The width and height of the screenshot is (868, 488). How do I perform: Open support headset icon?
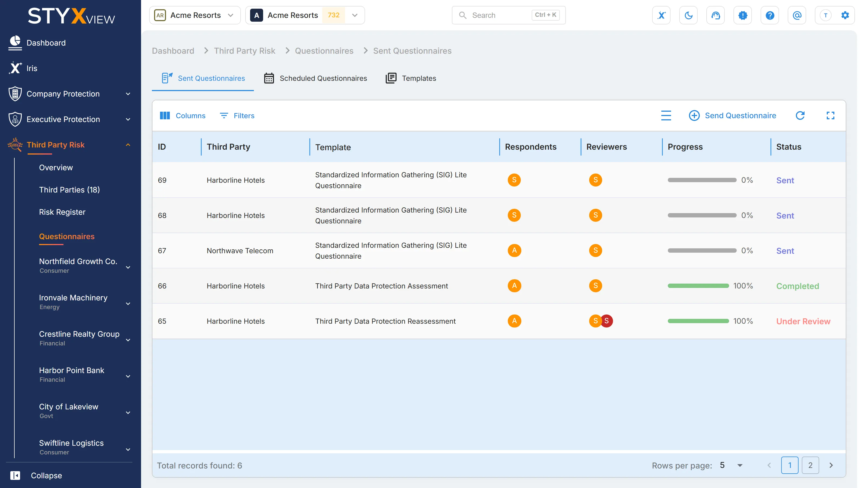(715, 15)
